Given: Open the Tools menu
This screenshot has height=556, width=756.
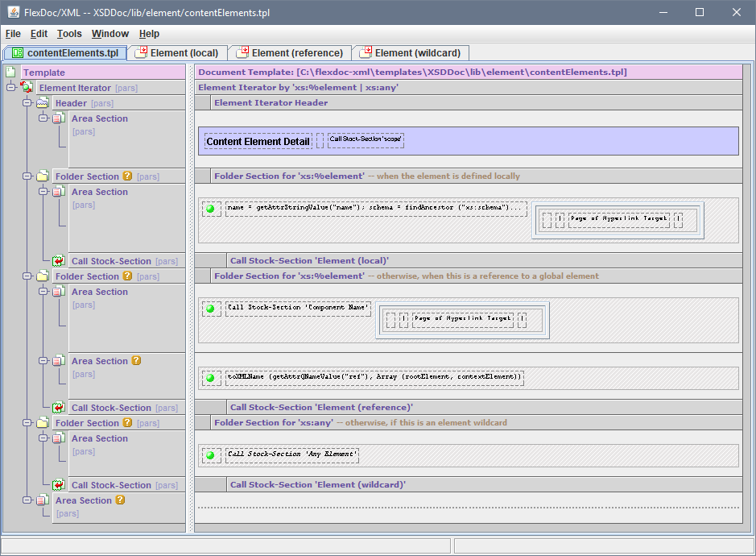Looking at the screenshot, I should click(69, 34).
